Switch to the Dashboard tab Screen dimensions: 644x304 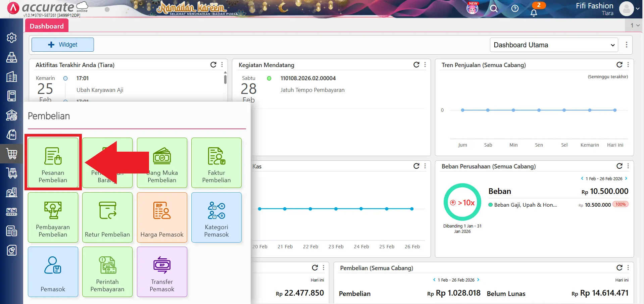click(47, 26)
